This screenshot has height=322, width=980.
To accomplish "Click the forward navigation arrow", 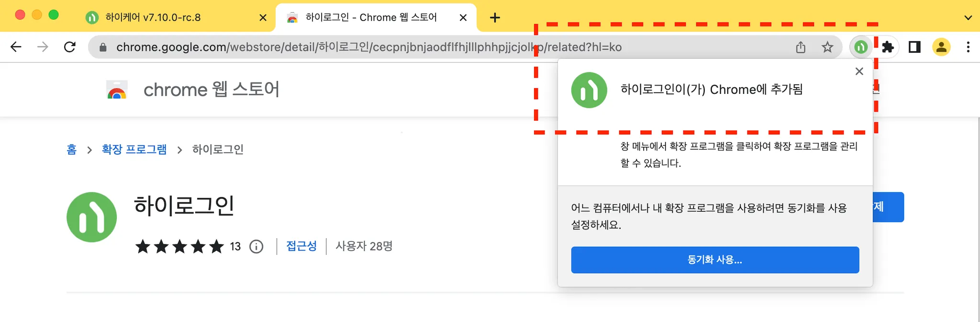I will (x=43, y=47).
